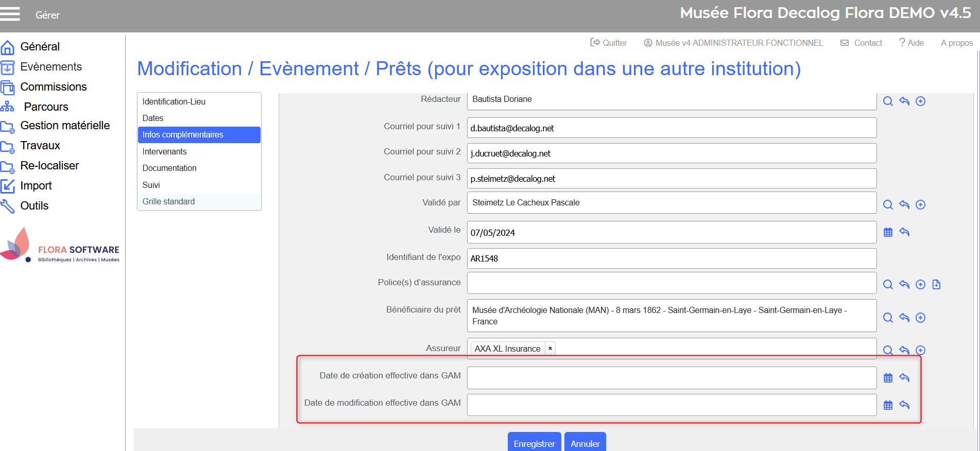Screen dimensions: 980x451
Task: Open the Intervenants section
Action: pyautogui.click(x=164, y=151)
